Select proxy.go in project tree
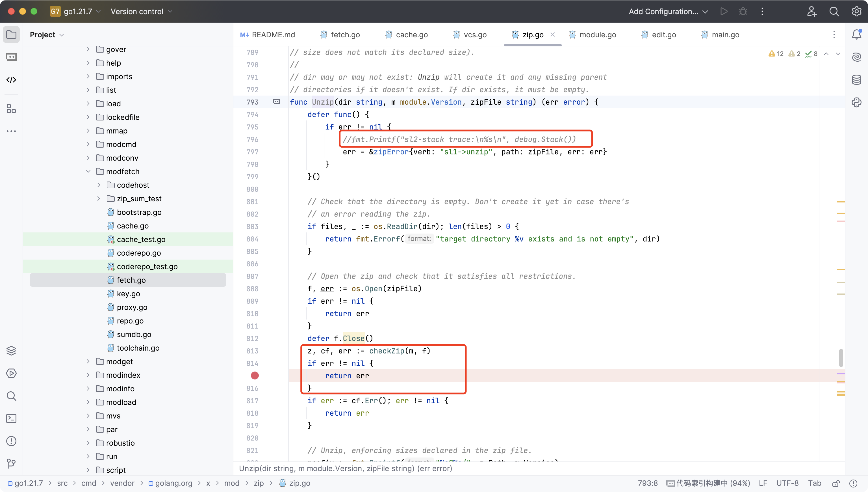Image resolution: width=868 pixels, height=492 pixels. pos(132,307)
